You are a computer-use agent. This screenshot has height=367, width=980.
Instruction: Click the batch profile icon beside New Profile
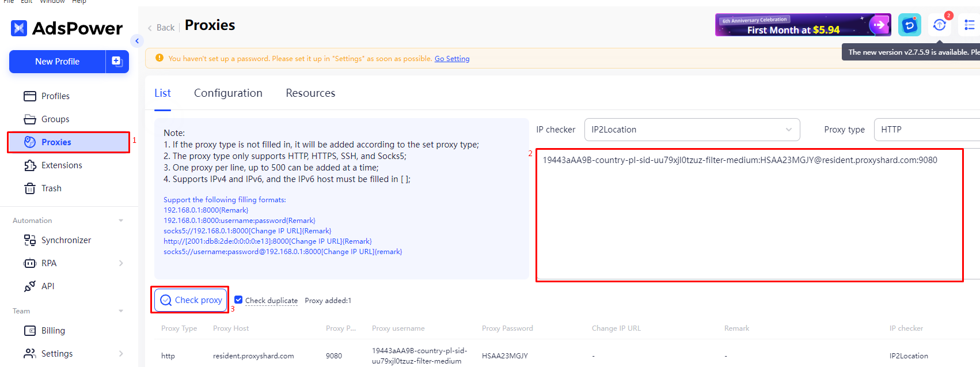click(117, 62)
